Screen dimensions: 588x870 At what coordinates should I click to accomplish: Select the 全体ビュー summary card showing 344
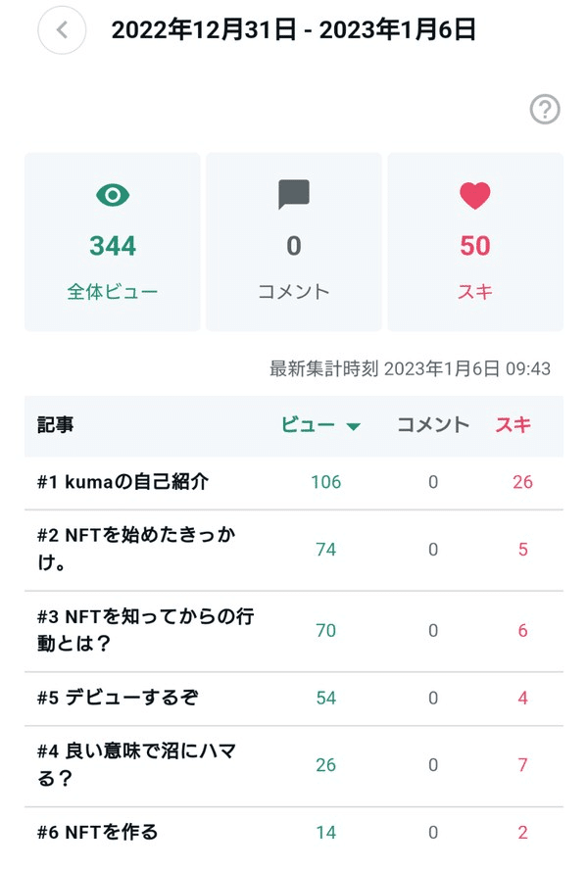pyautogui.click(x=113, y=242)
